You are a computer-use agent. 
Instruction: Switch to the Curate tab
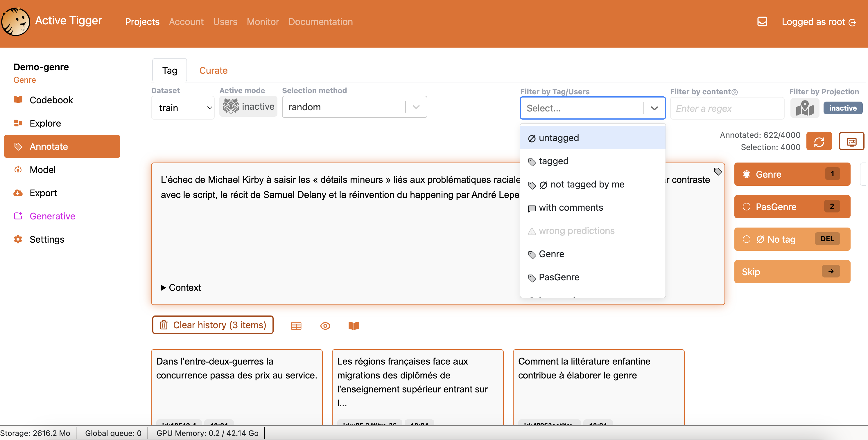(213, 70)
